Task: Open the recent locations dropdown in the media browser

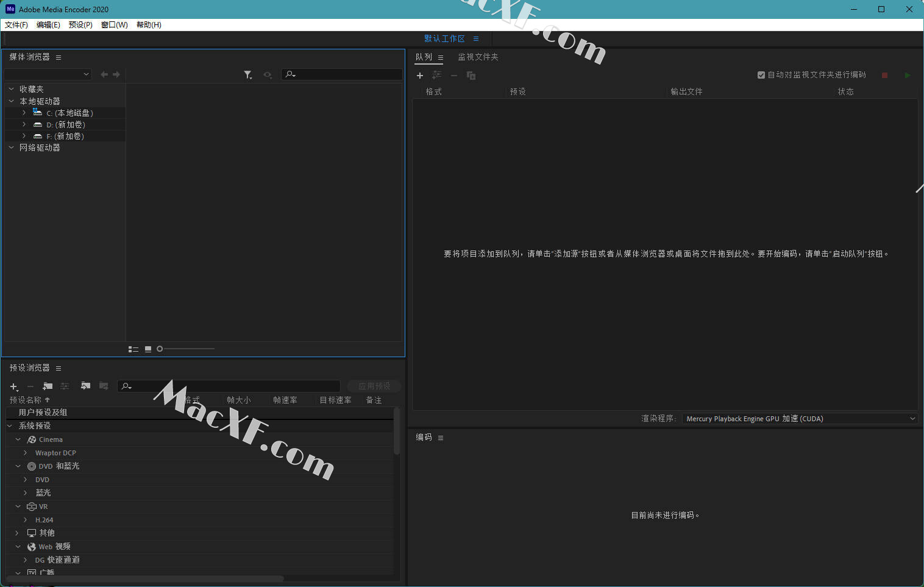Action: click(x=48, y=74)
